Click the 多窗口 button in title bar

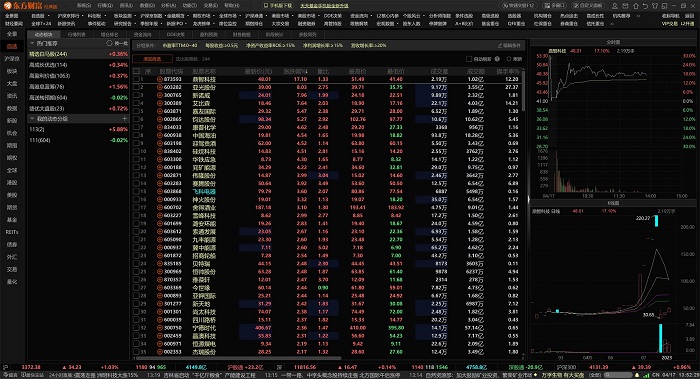pos(554,5)
